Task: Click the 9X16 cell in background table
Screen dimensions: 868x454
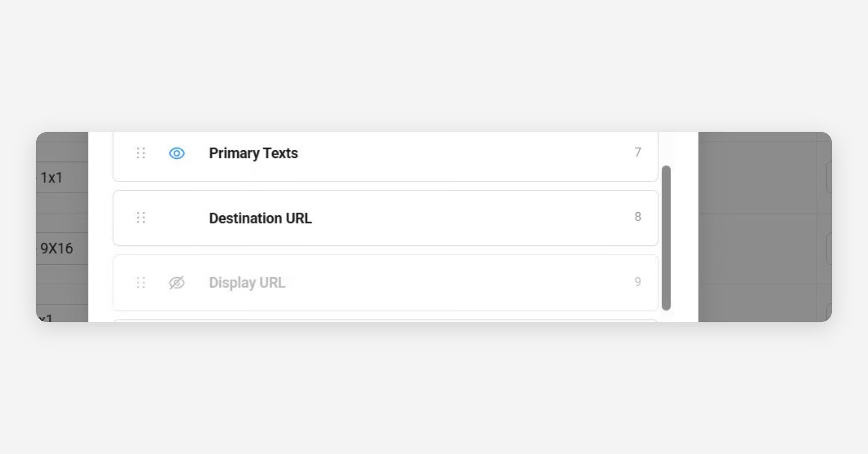Action: pyautogui.click(x=57, y=248)
